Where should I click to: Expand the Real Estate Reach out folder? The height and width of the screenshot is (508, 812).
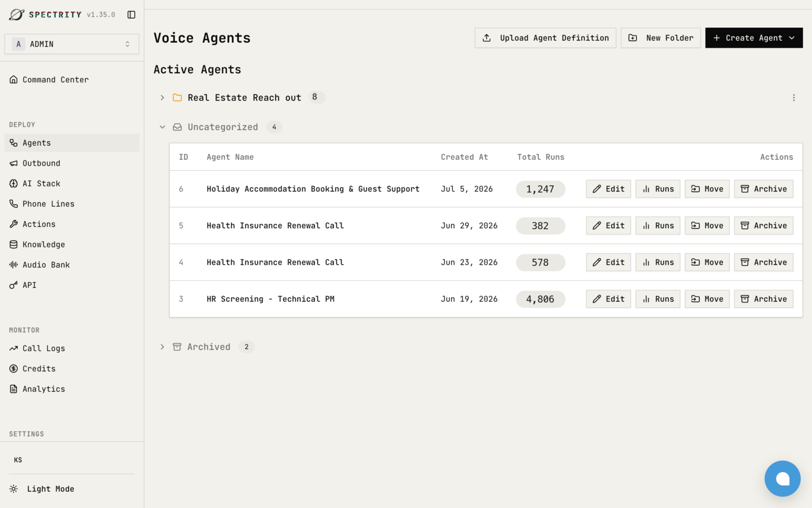162,98
